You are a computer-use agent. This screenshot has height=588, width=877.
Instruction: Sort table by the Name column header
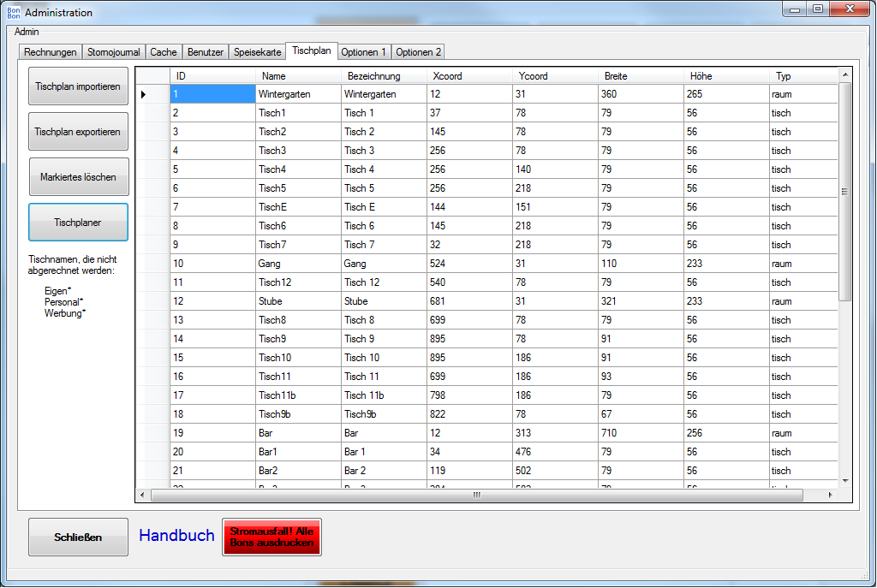[x=297, y=76]
